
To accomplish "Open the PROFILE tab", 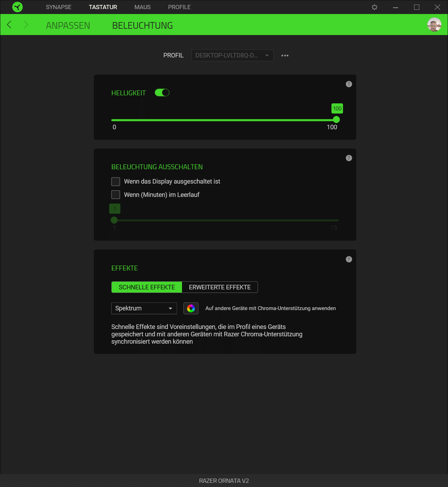I will click(179, 7).
